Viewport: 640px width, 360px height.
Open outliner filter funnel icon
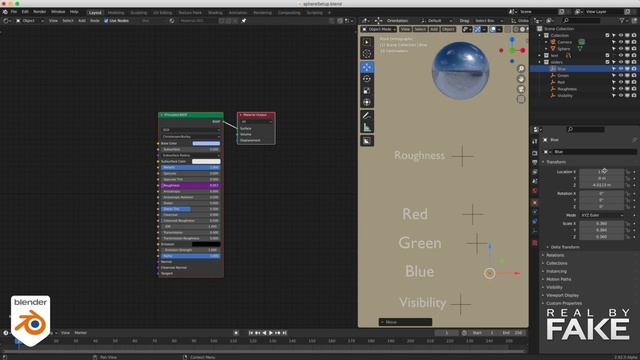(622, 20)
